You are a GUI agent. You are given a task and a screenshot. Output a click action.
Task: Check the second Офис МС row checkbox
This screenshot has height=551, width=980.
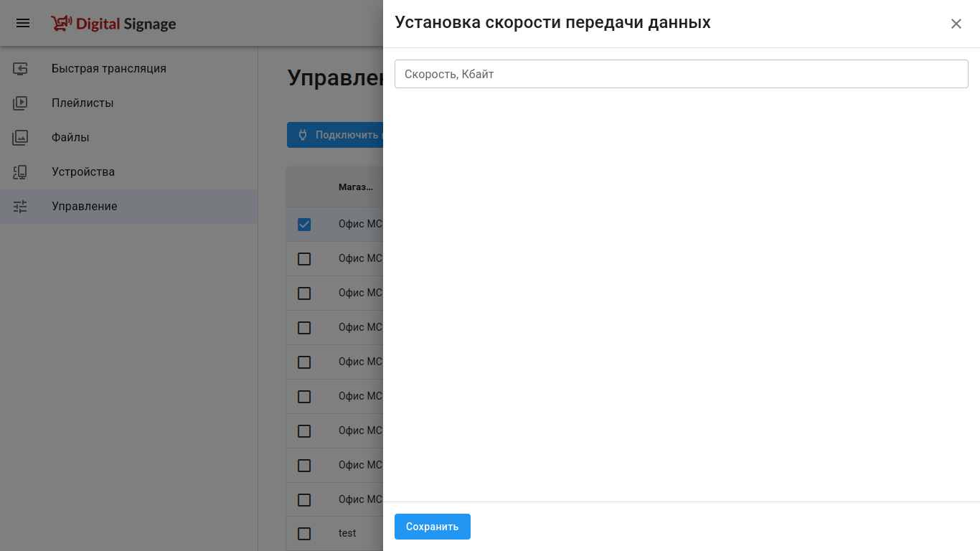[304, 259]
